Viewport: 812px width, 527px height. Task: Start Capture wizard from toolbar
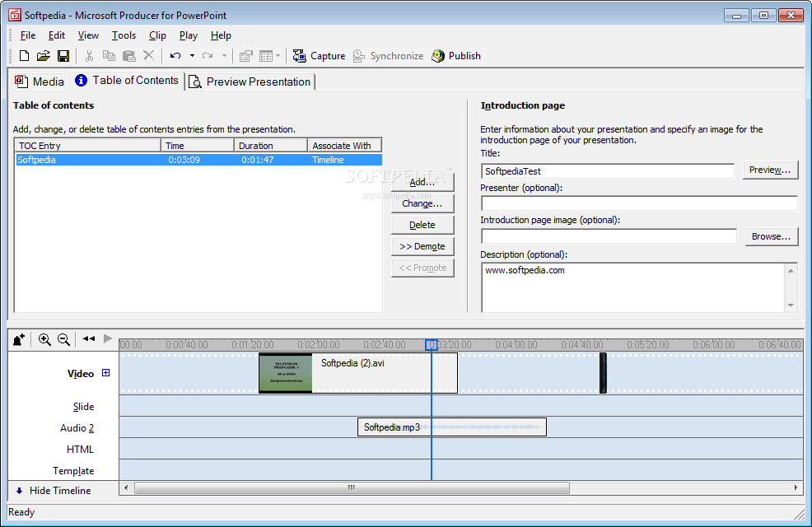[319, 56]
